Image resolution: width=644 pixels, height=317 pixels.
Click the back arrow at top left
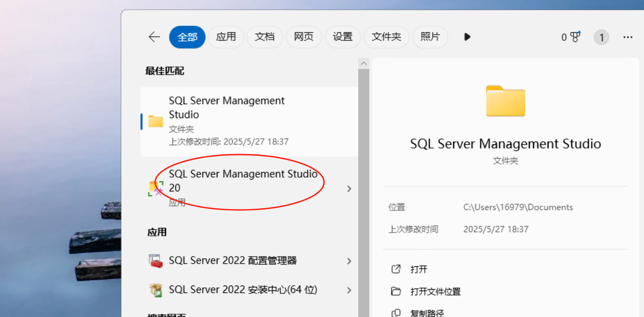coord(154,37)
